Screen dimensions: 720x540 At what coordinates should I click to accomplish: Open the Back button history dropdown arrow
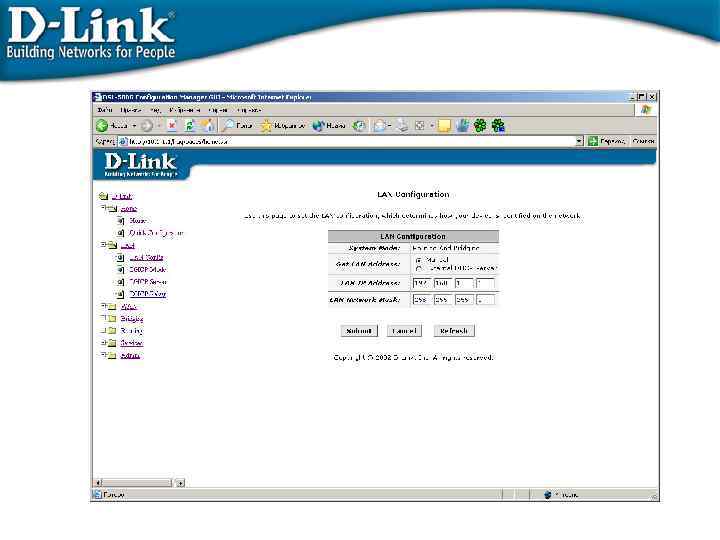click(135, 125)
